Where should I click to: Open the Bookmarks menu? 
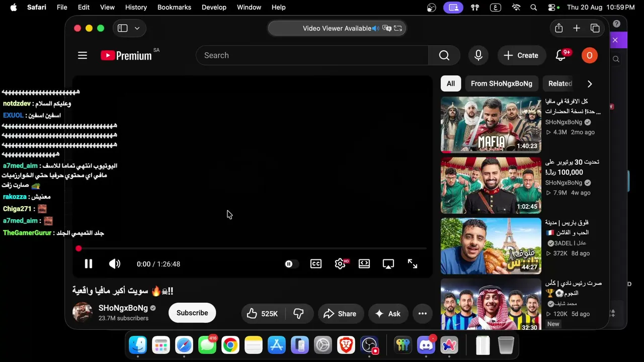pos(174,8)
